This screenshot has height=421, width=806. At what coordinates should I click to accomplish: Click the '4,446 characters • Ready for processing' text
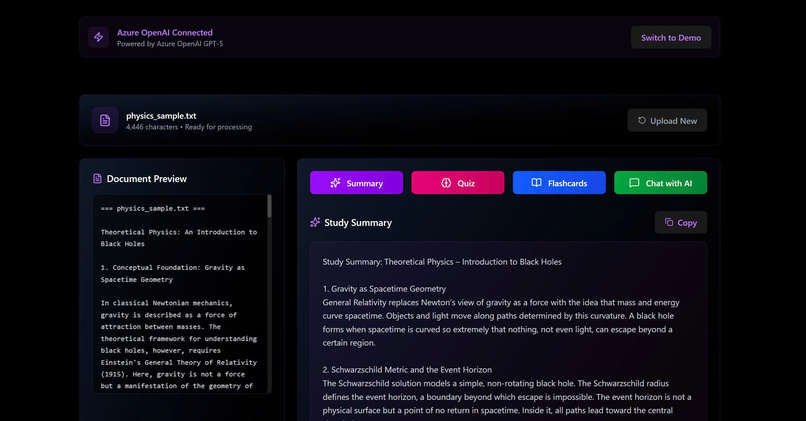click(189, 127)
